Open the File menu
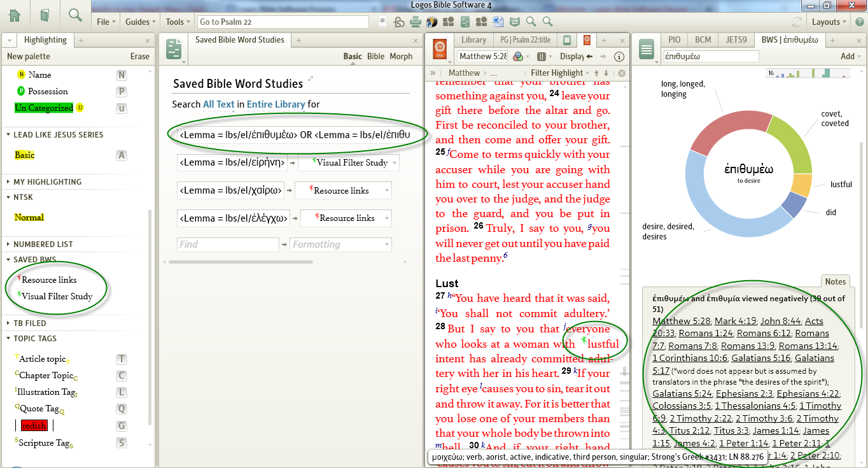868x468 pixels. [106, 22]
